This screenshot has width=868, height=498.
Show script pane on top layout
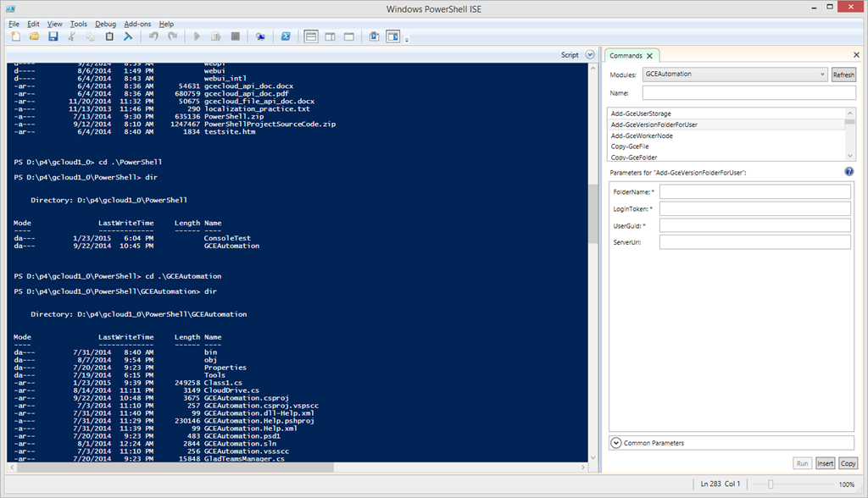click(x=311, y=37)
